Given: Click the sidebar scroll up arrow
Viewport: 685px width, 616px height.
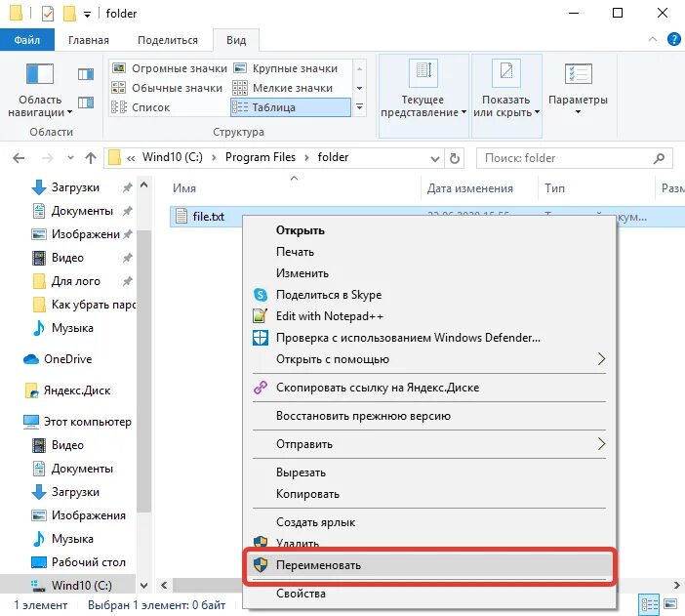Looking at the screenshot, I should tap(143, 185).
